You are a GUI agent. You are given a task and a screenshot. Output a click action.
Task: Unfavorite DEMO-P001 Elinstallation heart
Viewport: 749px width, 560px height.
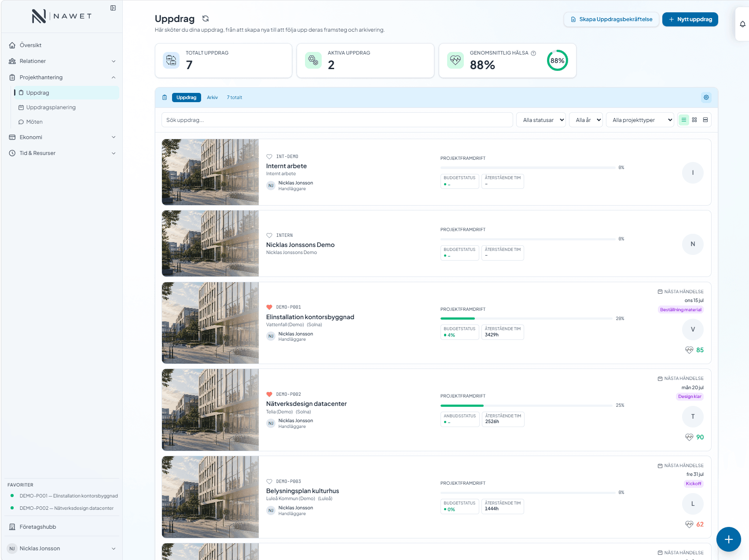[x=269, y=307]
